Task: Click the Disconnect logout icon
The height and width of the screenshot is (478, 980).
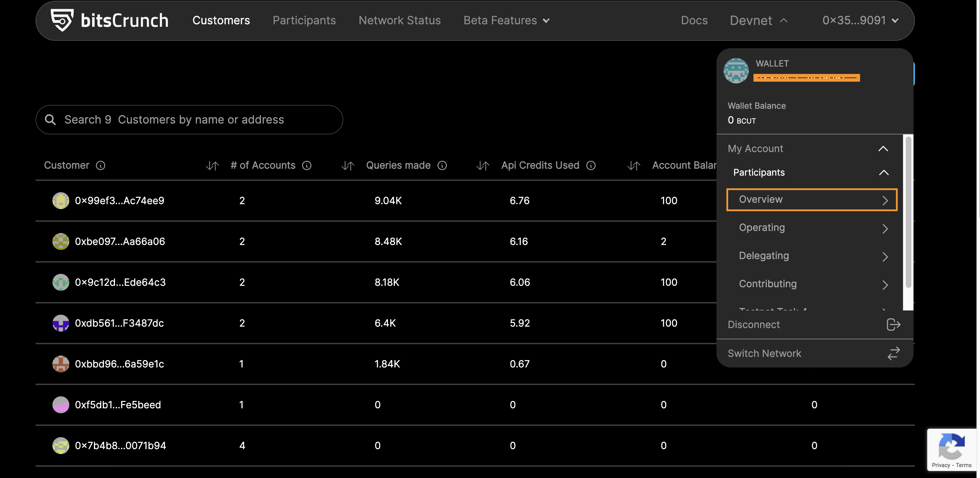Action: (893, 325)
